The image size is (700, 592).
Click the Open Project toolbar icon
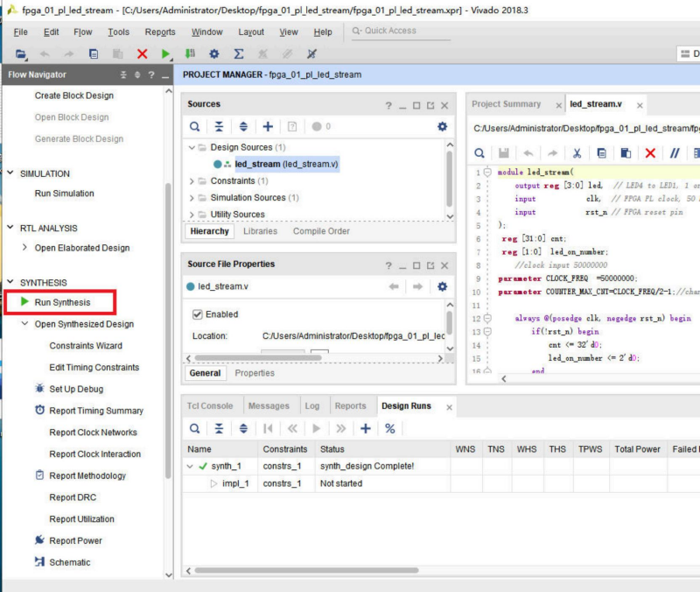pyautogui.click(x=21, y=54)
